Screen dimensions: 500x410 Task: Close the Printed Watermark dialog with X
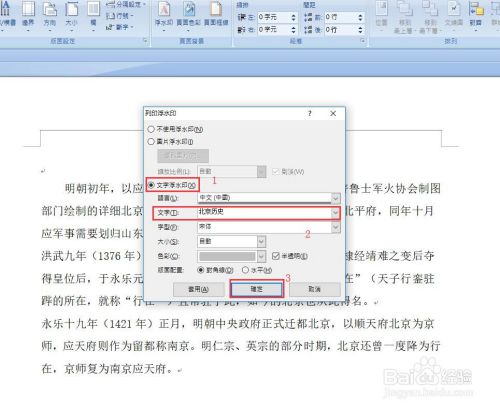coord(333,113)
